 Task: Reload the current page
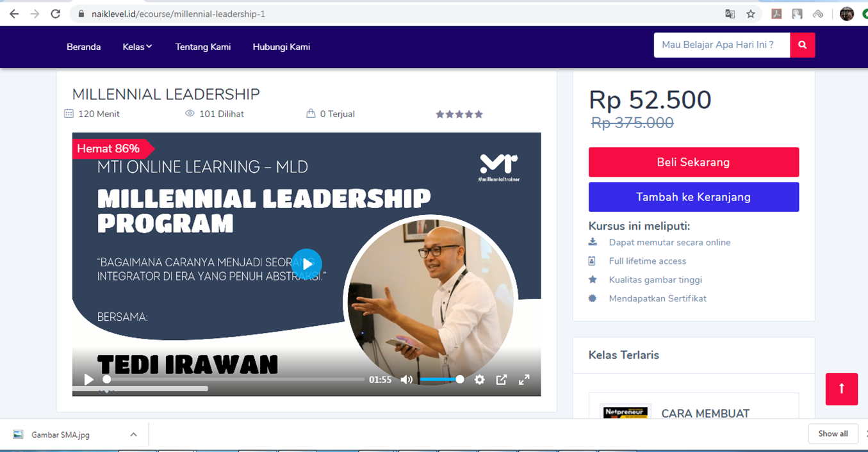56,13
